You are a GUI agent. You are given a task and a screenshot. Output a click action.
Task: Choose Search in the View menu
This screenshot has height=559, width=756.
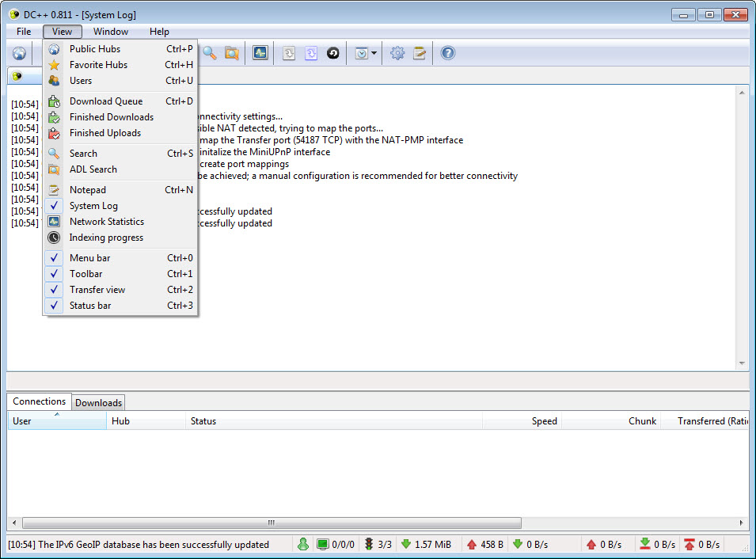(x=120, y=154)
